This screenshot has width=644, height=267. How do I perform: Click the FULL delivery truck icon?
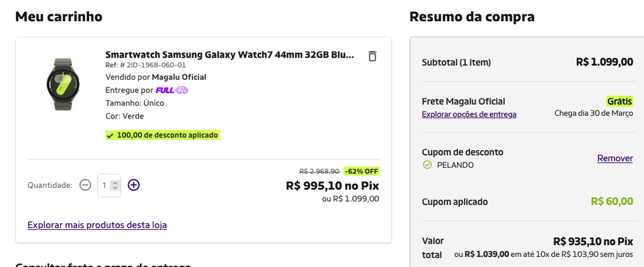coord(182,90)
